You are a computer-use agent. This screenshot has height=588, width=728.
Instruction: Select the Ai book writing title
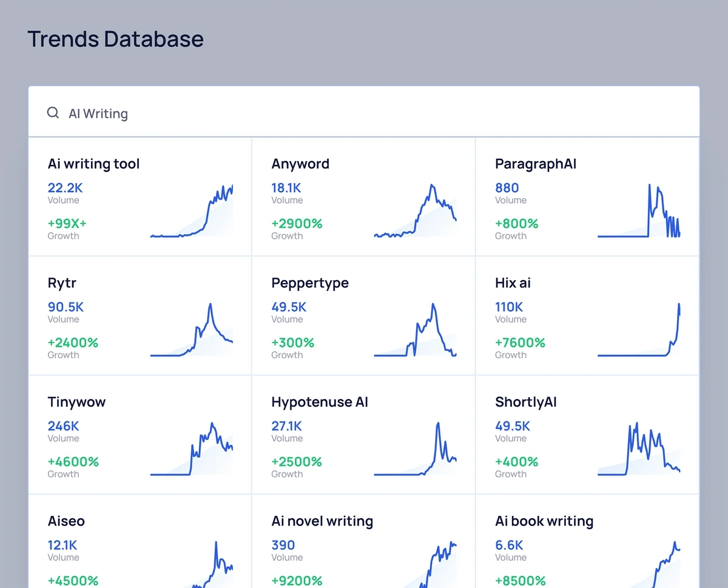pos(544,521)
